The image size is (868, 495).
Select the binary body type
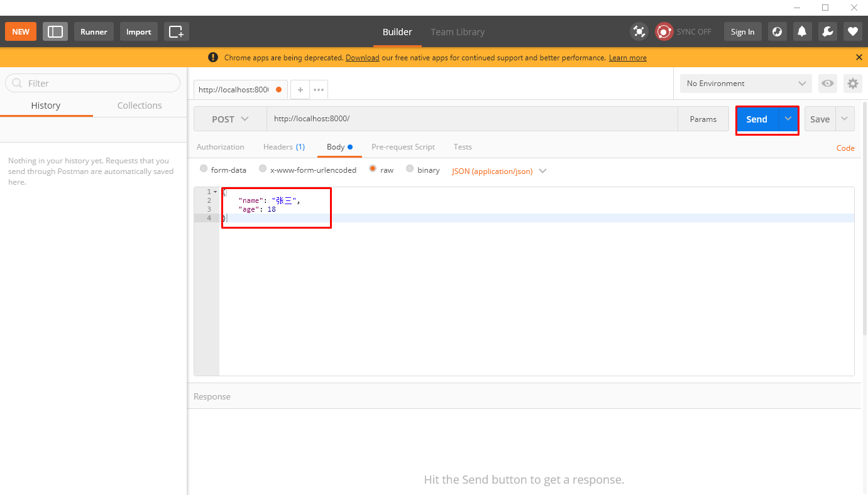(x=410, y=169)
